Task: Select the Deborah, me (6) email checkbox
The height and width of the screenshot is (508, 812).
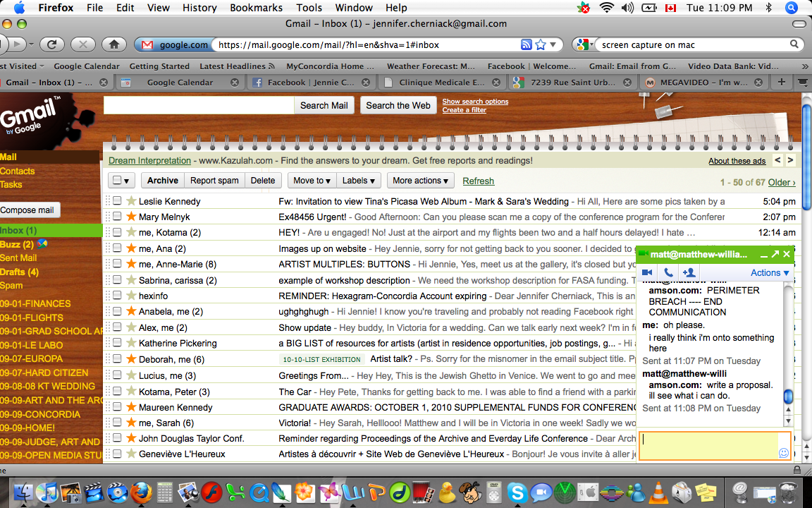Action: click(117, 358)
